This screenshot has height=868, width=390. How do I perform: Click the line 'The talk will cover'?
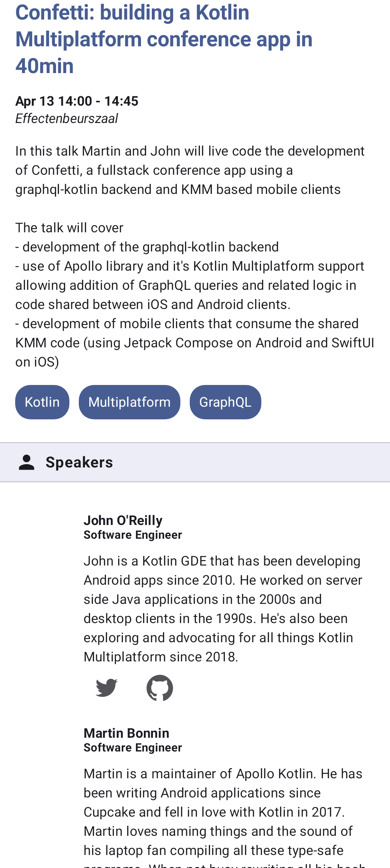click(69, 228)
